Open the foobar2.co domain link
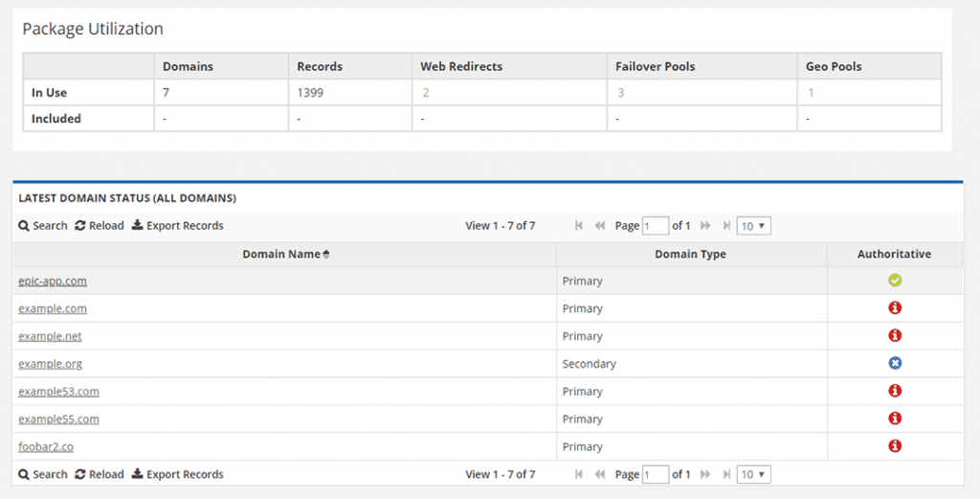The width and height of the screenshot is (980, 499). tap(46, 446)
